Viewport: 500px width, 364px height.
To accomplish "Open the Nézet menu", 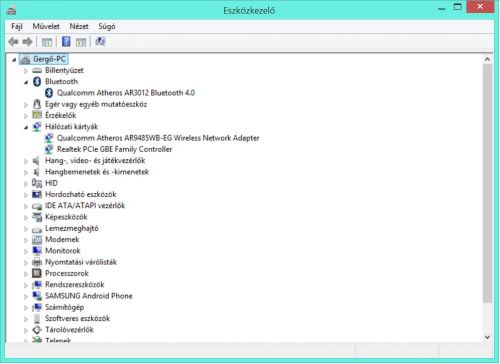I will click(x=79, y=26).
